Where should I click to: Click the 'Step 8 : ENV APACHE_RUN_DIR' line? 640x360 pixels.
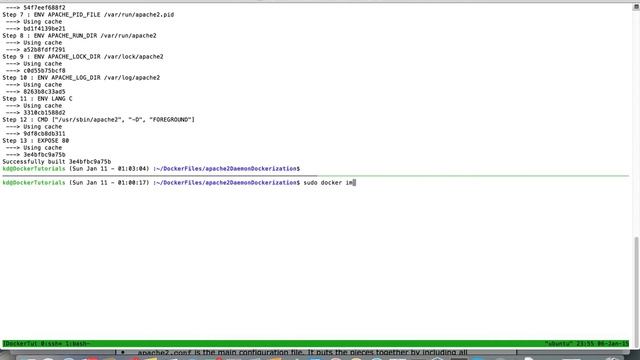80,36
